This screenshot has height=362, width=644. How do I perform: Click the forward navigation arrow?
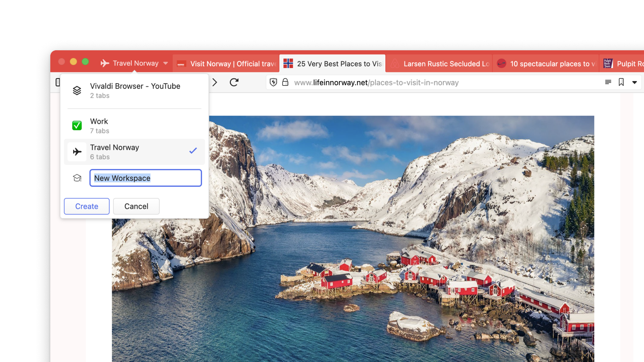pos(215,82)
